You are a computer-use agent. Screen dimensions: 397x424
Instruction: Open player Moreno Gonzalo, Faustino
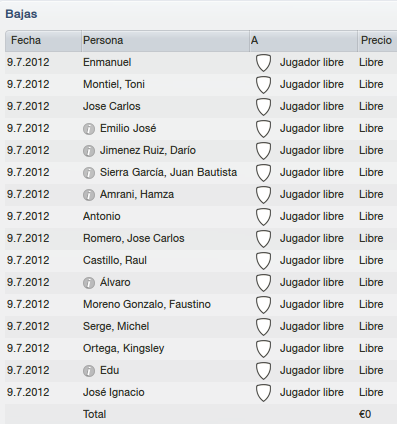pyautogui.click(x=147, y=304)
